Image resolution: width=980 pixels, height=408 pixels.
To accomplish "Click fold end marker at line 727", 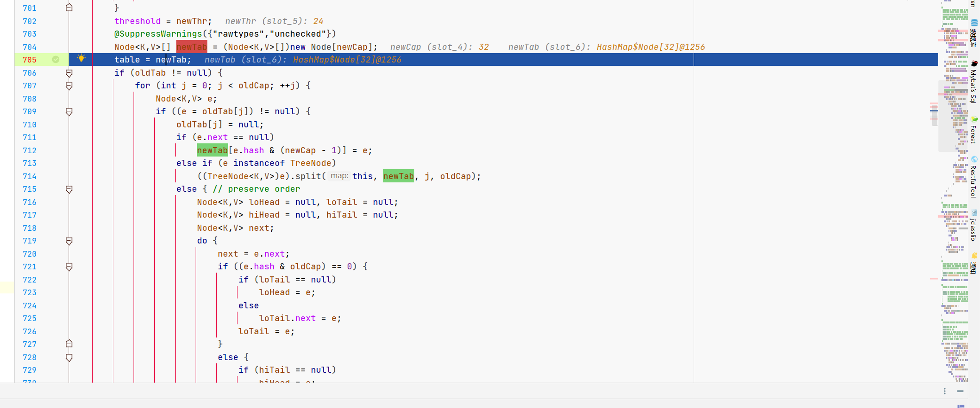I will coord(69,344).
